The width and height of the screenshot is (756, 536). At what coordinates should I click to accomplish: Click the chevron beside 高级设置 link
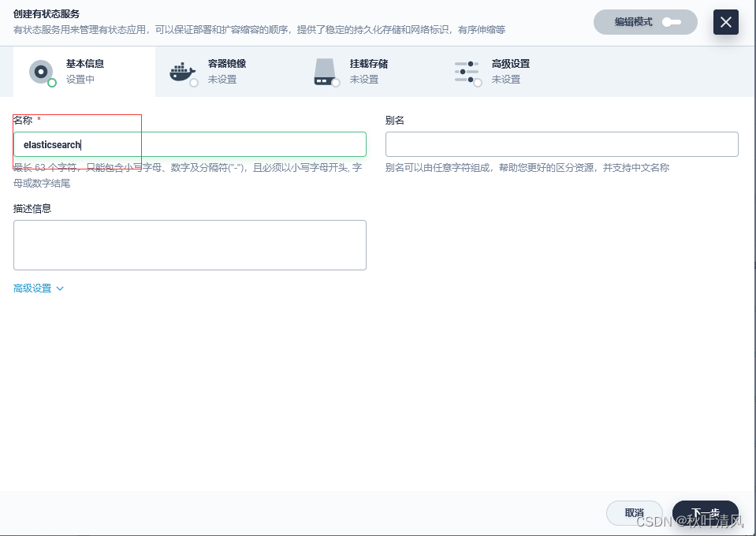61,288
